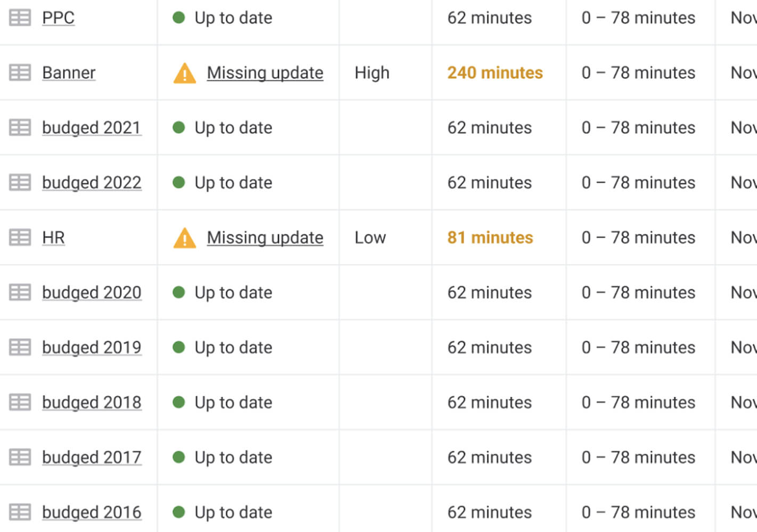The image size is (757, 532).
Task: View Missing update details for Banner
Action: click(x=265, y=72)
